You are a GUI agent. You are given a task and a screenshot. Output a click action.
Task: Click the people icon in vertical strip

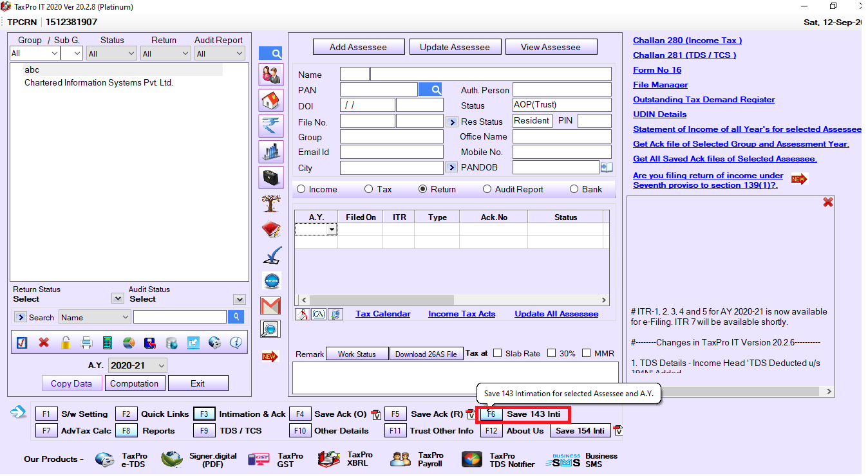click(x=271, y=75)
